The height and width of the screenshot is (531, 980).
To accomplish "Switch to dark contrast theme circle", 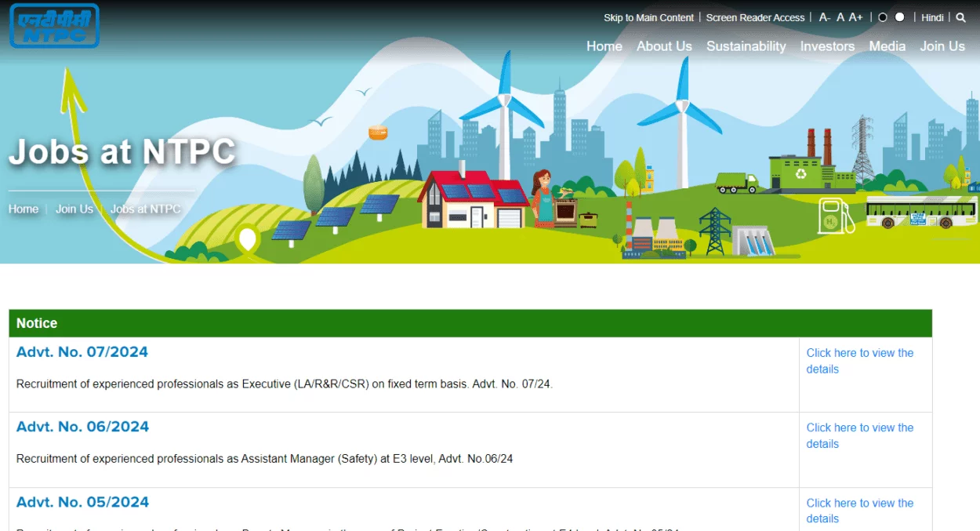I will 883,17.
